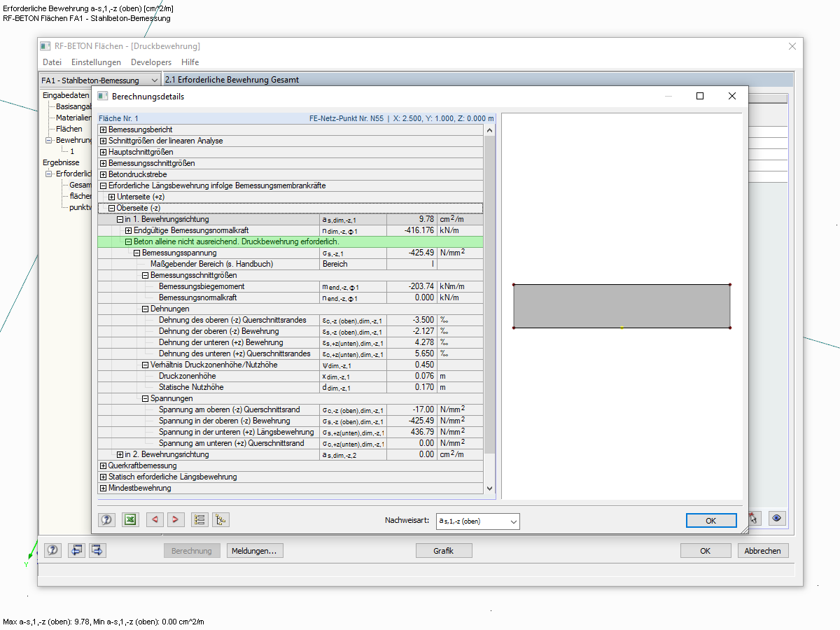Open the Einstellungen menu
840x630 pixels.
click(x=96, y=62)
